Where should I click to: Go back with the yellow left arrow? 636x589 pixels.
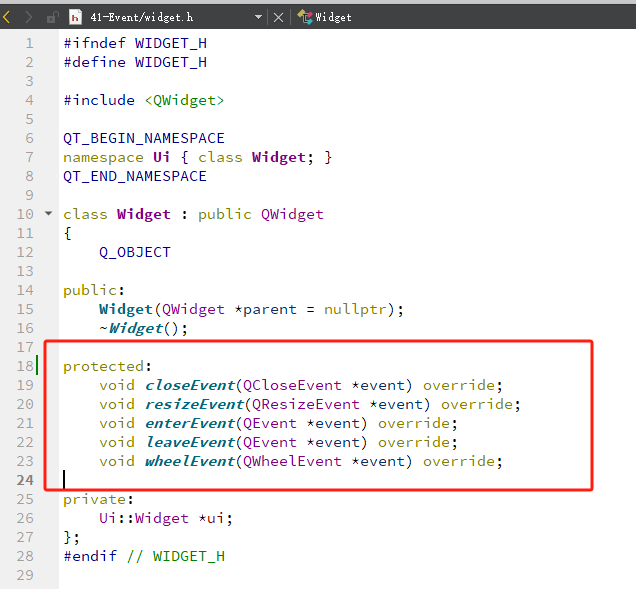coord(6,17)
